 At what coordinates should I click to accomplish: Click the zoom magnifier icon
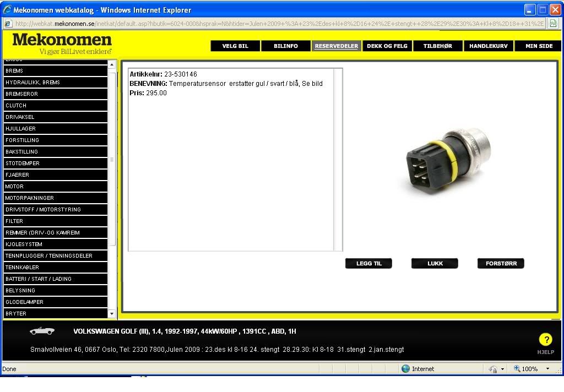click(517, 369)
